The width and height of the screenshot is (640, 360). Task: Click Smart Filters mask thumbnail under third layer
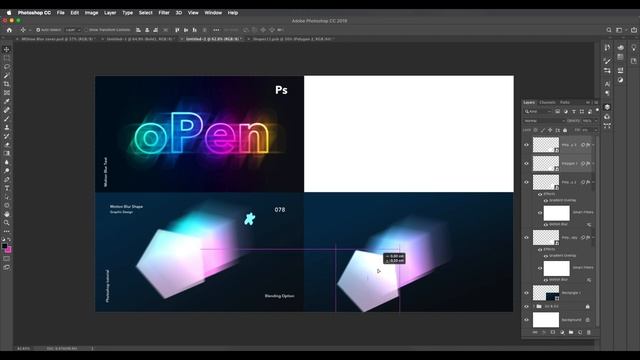[556, 213]
